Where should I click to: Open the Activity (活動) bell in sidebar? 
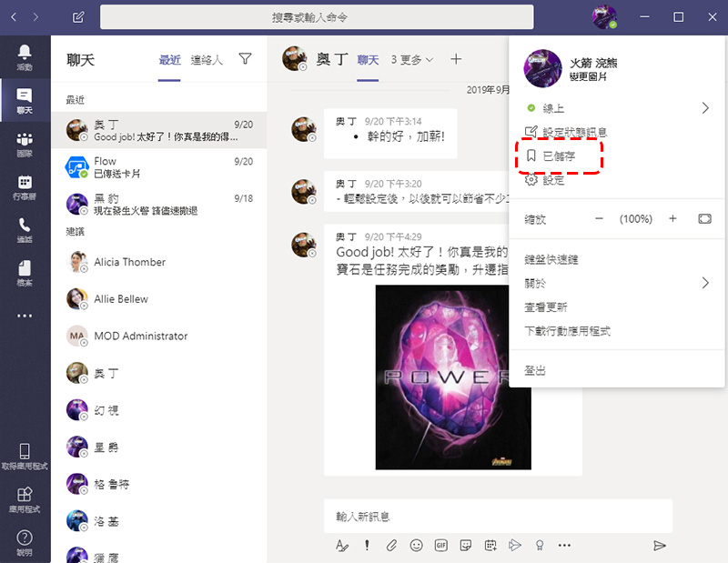coord(25,57)
